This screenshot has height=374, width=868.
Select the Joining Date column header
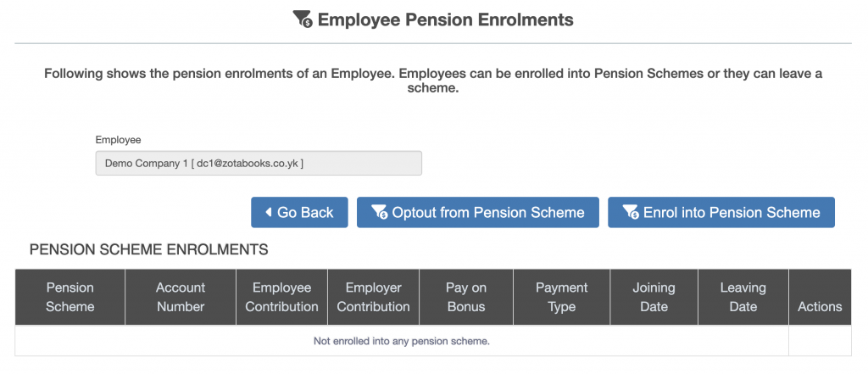[654, 297]
